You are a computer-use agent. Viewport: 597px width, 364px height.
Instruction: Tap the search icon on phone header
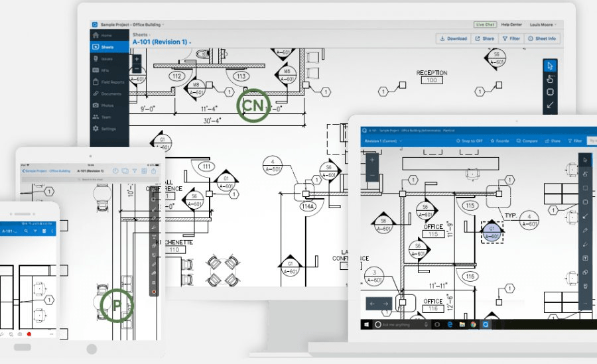26,231
